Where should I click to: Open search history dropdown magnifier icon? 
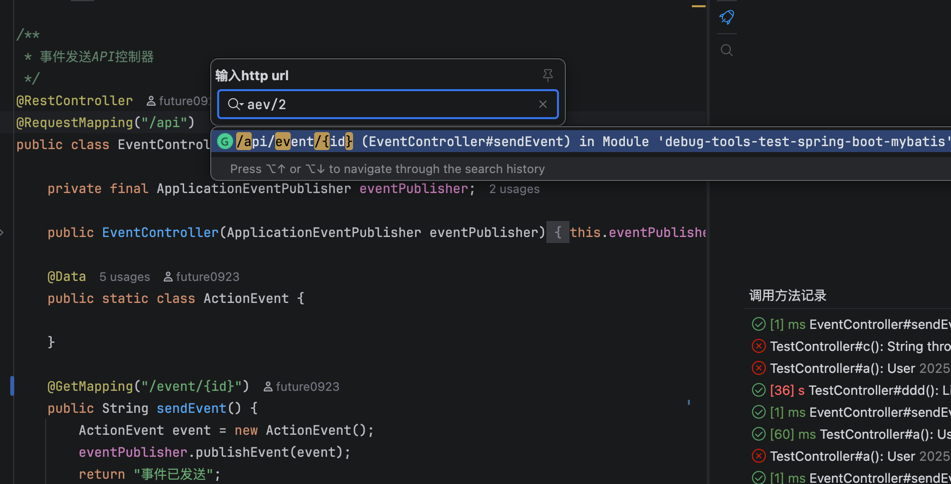235,104
